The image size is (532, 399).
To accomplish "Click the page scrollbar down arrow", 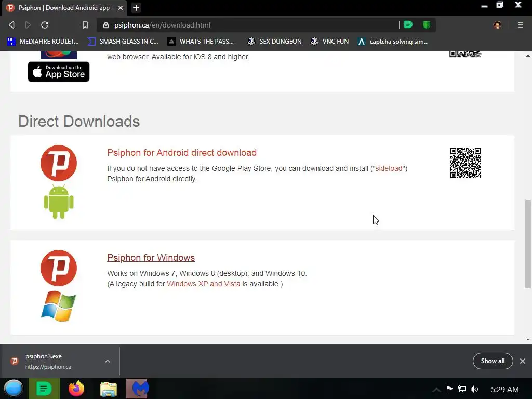I will click(528, 340).
